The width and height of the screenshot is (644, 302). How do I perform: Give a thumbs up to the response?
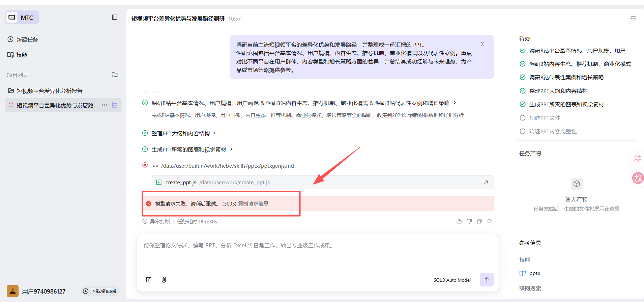(459, 221)
